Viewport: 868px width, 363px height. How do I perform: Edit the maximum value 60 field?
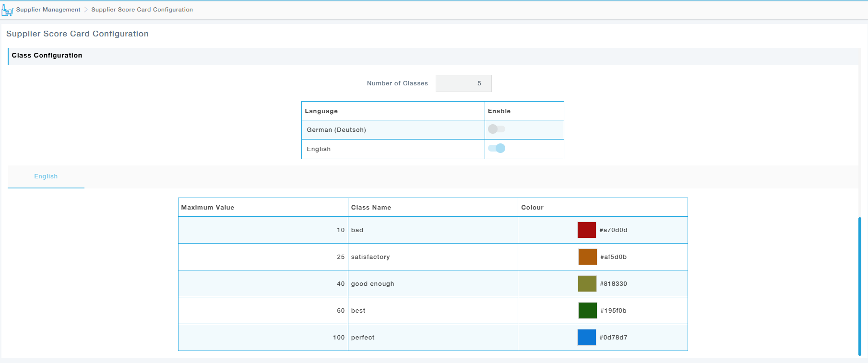pos(263,311)
